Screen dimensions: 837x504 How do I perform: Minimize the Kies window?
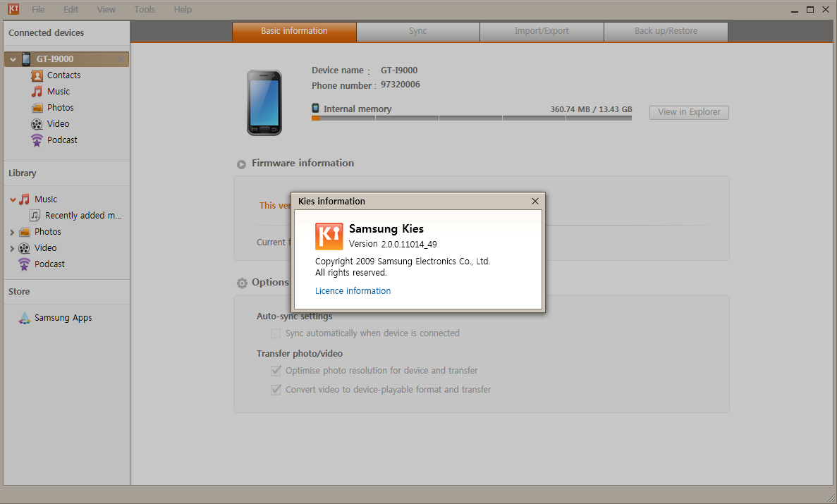[794, 10]
